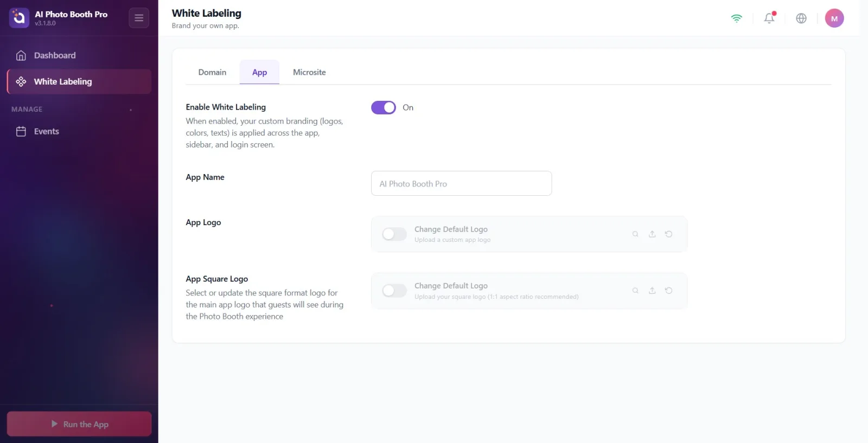This screenshot has height=443, width=868.
Task: Preview App Square Logo with magnifier icon
Action: [x=635, y=291]
